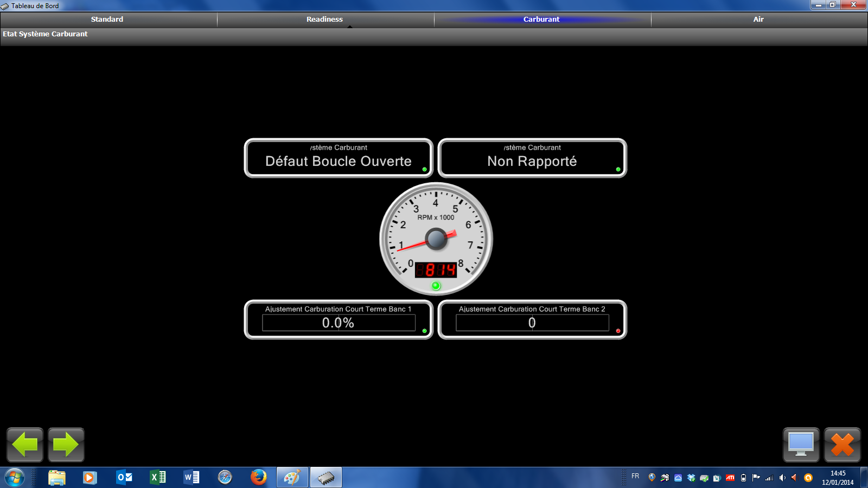Click the Court Terme Banc 1 gauge bar
This screenshot has width=868, height=488.
pos(339,323)
